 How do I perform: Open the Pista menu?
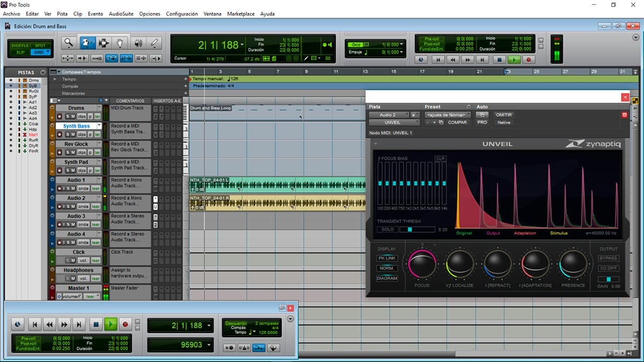tap(62, 13)
